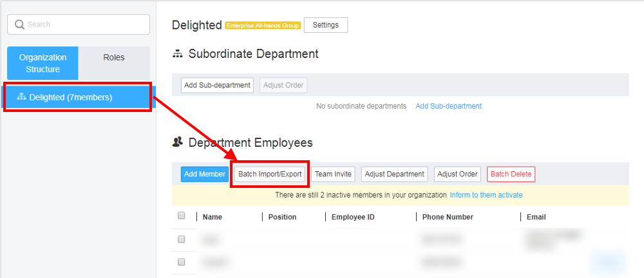Click the Department Employees people icon
Viewport: 644px width, 278px height.
(x=178, y=142)
